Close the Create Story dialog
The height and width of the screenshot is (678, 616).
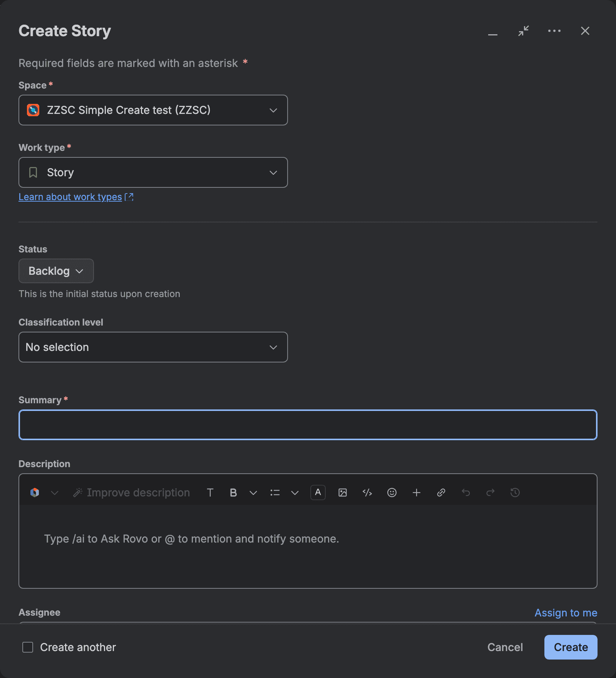coord(585,31)
